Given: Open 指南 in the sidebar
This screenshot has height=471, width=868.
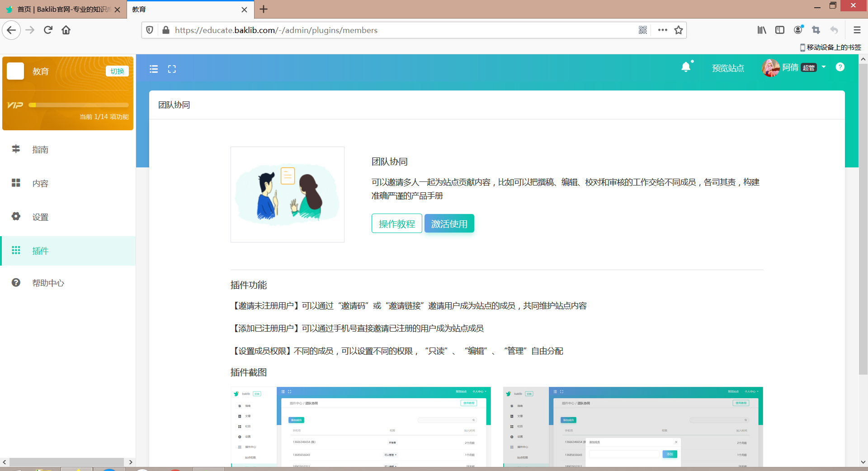Looking at the screenshot, I should [68, 149].
